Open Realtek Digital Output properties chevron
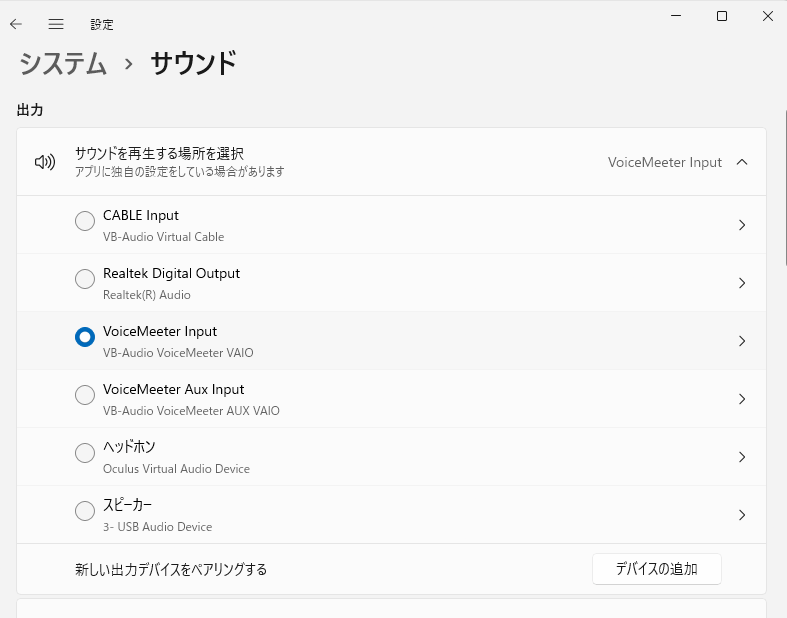787x618 pixels. 742,283
